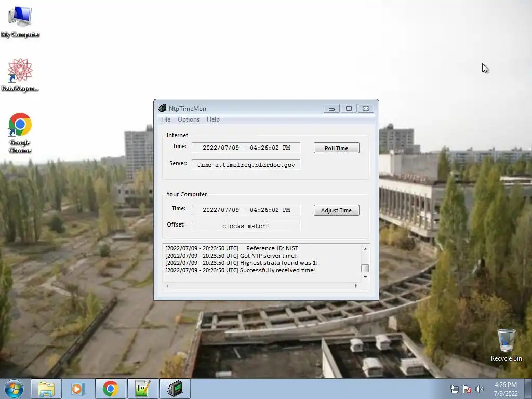Open the Recycle Bin

coord(506,345)
